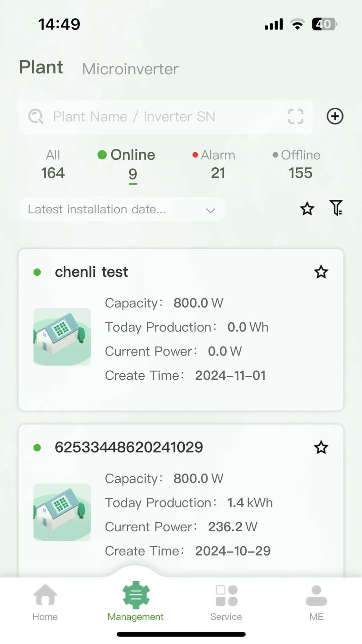362x644 pixels.
Task: Open the Home tab icon
Action: coord(45,595)
